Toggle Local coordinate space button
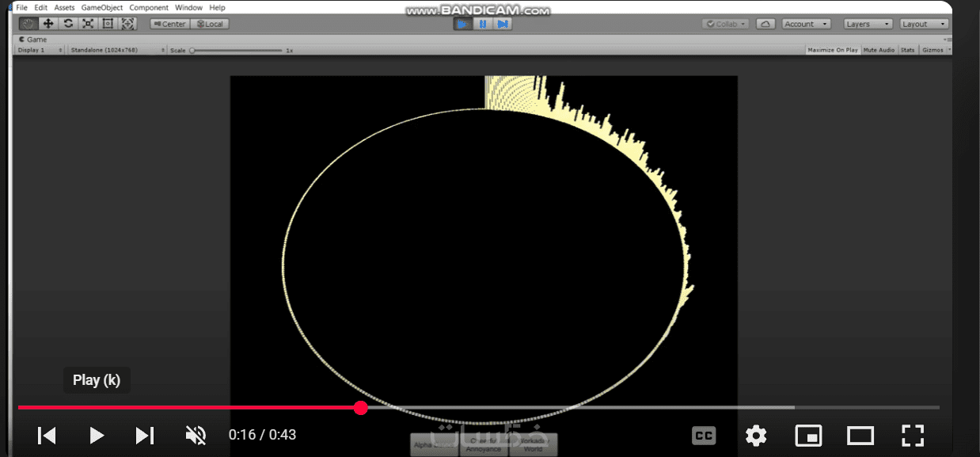Screen dimensions: 980x457 tap(210, 24)
